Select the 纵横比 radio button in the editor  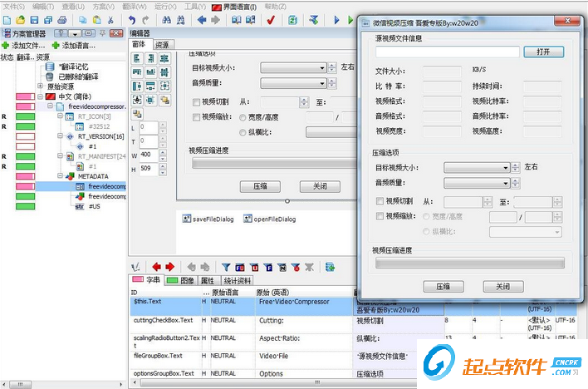pyautogui.click(x=242, y=131)
